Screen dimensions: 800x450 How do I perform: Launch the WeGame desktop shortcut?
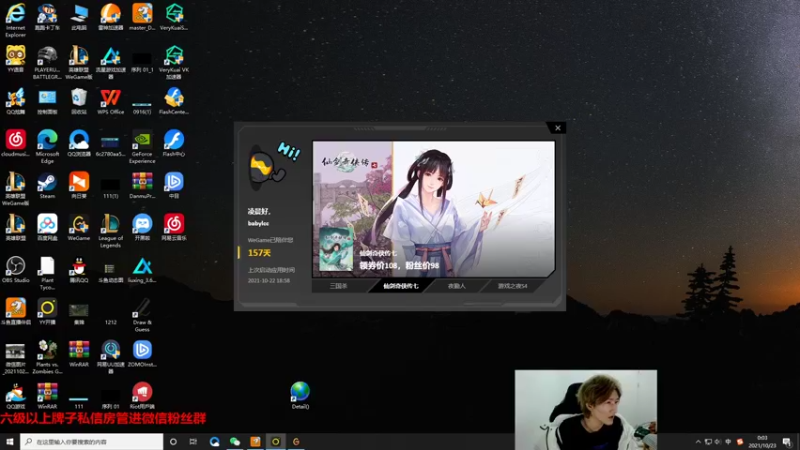(79, 228)
